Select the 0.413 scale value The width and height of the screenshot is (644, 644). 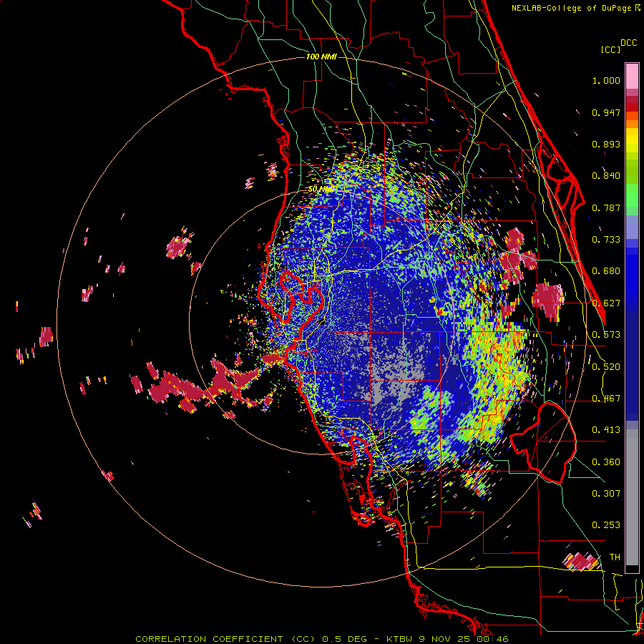606,430
